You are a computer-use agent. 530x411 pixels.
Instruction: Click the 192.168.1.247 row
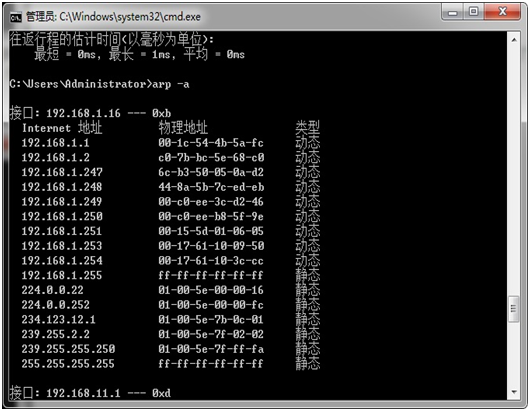171,172
